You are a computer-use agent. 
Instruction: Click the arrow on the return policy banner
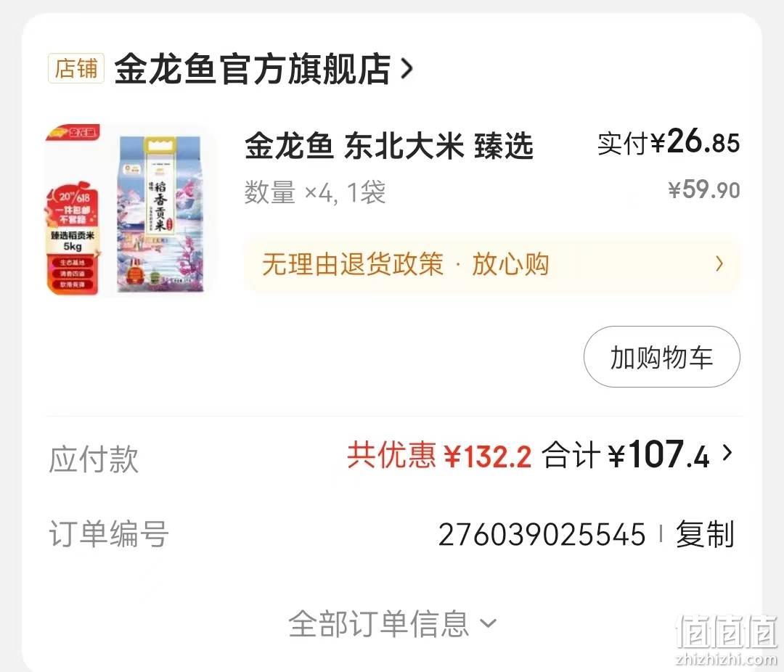pos(719,264)
